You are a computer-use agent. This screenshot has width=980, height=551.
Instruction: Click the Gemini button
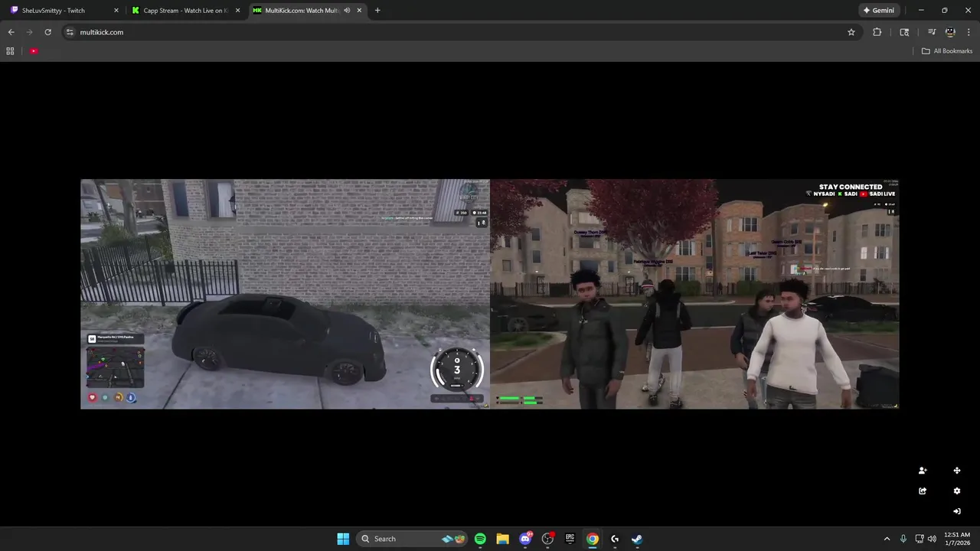(x=879, y=11)
